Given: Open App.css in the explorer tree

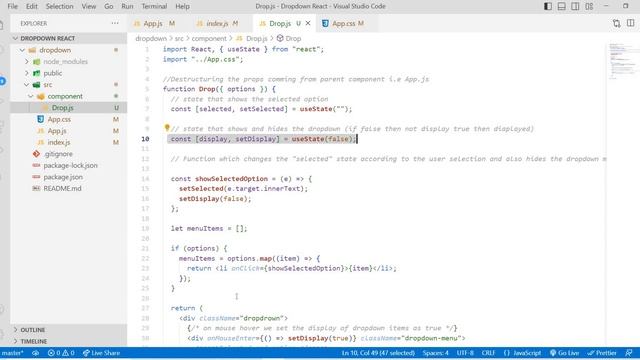Looking at the screenshot, I should (x=59, y=119).
